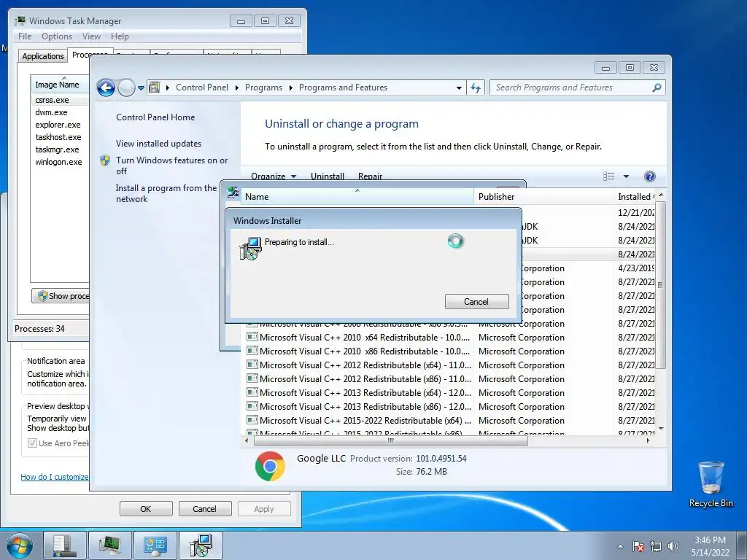Viewport: 747px width, 560px height.
Task: Open How do I customize link
Action: 54,477
